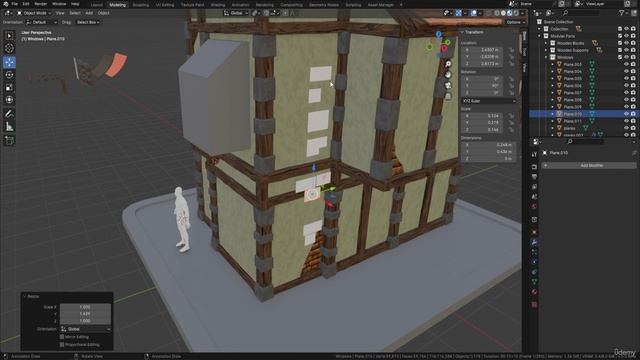Click Scale Y 1.429 field in Resize panel
Screen dimensions: 640x360
[85, 313]
